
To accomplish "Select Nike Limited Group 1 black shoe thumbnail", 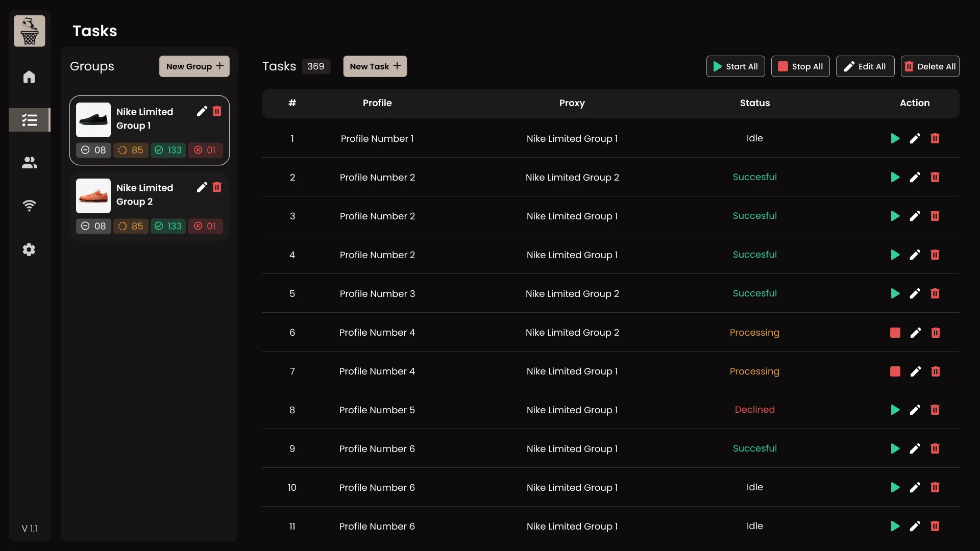I will pos(93,120).
